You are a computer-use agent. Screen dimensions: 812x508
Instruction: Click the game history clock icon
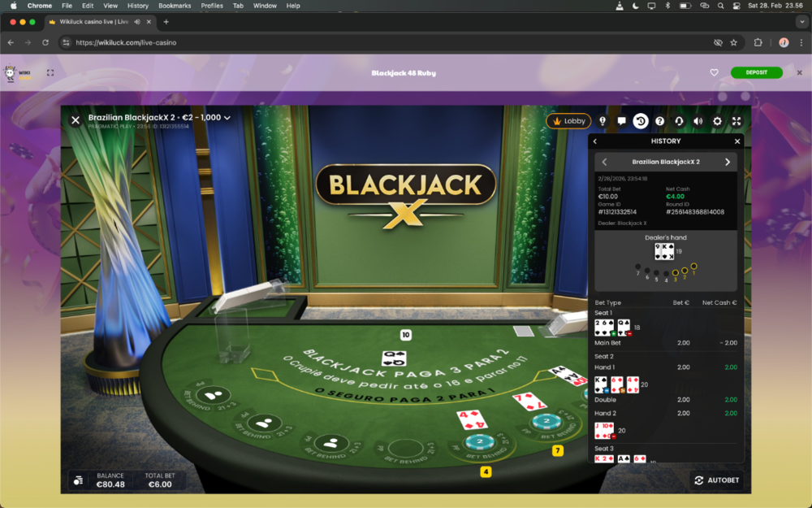coord(641,121)
